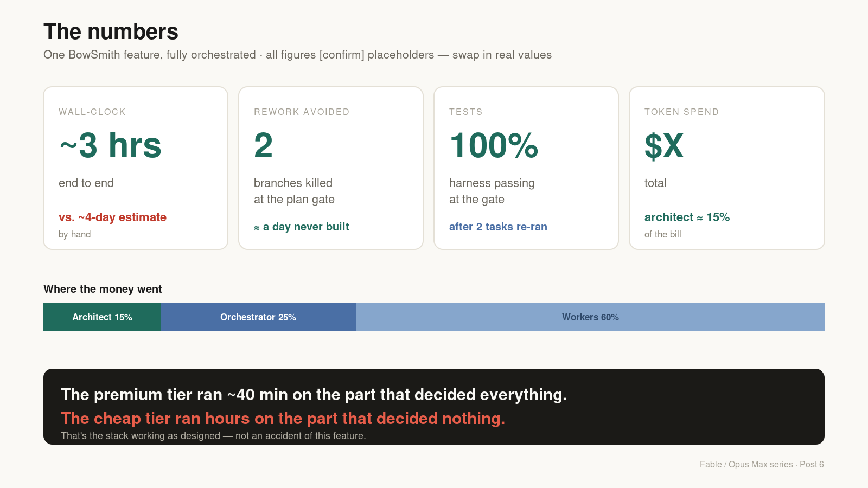Select the light-blue 'Workers 60%' bar segment
868x488 pixels.
[x=590, y=317]
